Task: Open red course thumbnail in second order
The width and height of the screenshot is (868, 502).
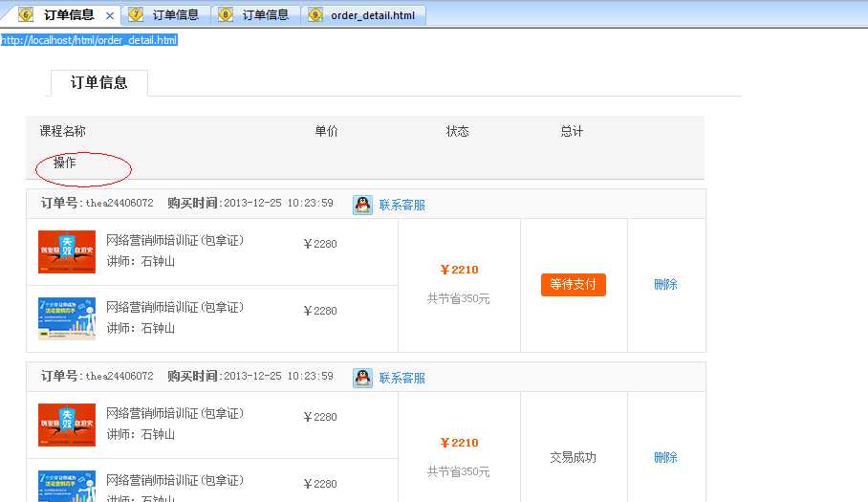Action: coord(67,426)
